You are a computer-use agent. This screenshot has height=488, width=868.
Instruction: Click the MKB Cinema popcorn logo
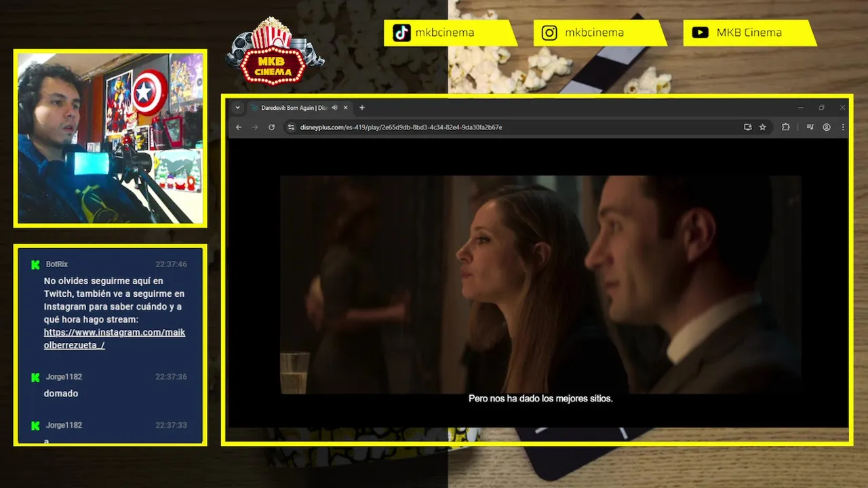274,52
